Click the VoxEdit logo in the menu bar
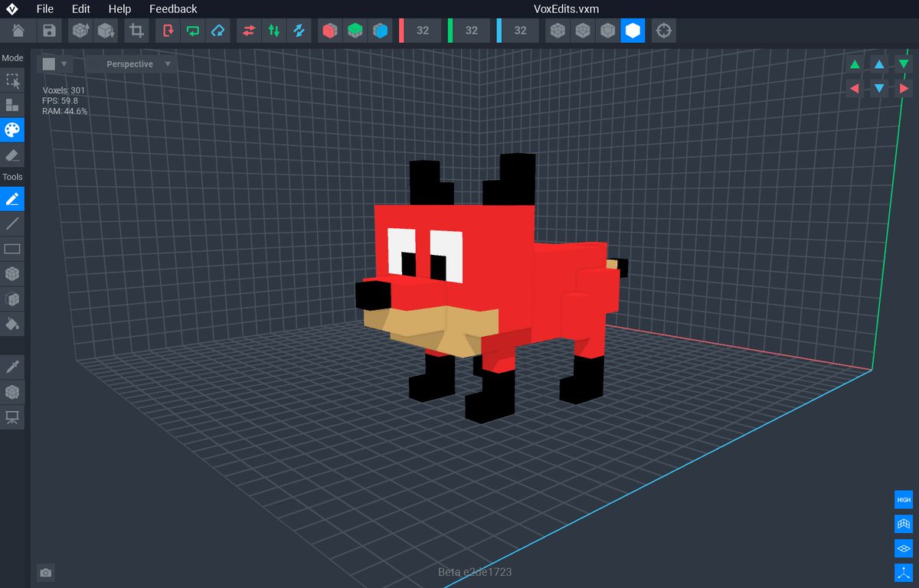This screenshot has width=919, height=588. (x=12, y=9)
